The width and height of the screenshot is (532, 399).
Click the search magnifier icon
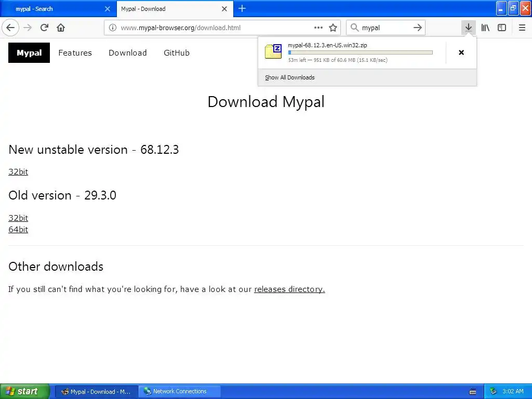(x=354, y=28)
